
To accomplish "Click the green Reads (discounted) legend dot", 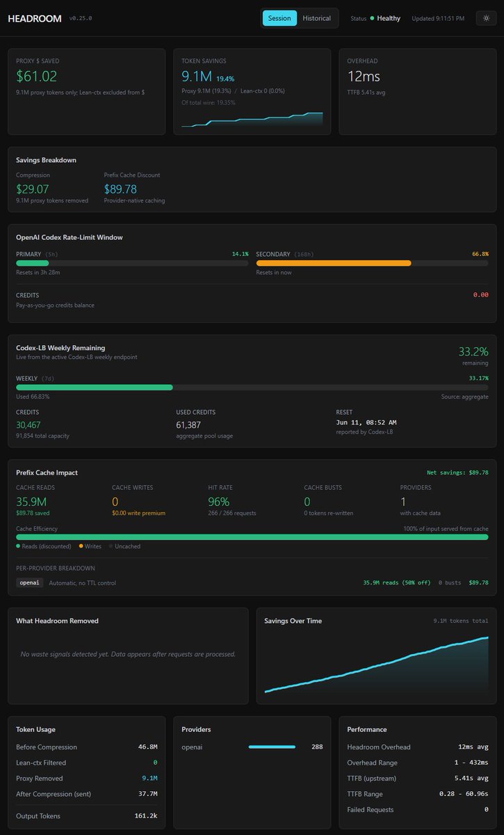I will (18, 546).
